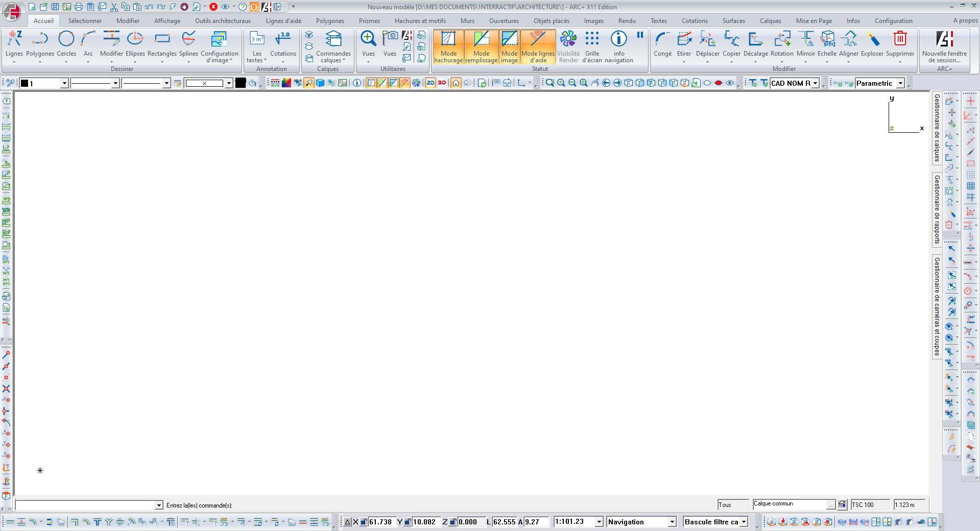Open the Grille d'écran settings
980x531 pixels.
point(592,39)
